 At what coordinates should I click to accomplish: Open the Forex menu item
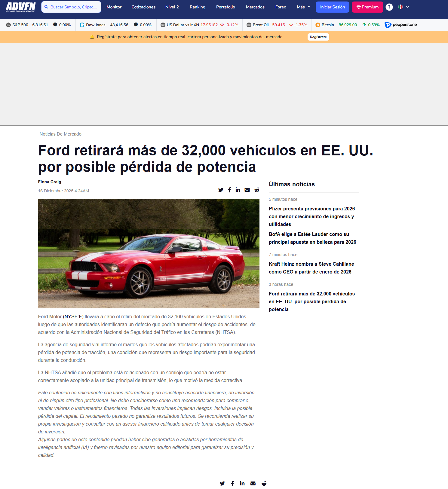(281, 7)
